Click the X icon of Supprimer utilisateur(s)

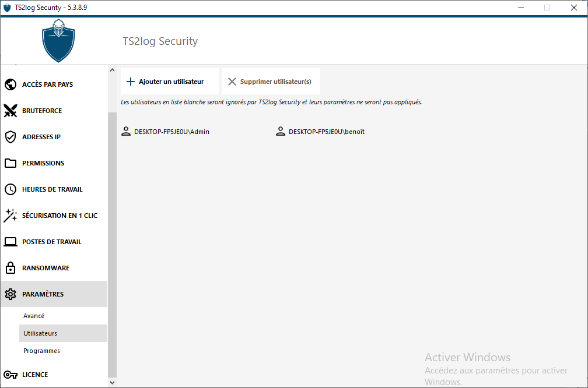point(232,82)
